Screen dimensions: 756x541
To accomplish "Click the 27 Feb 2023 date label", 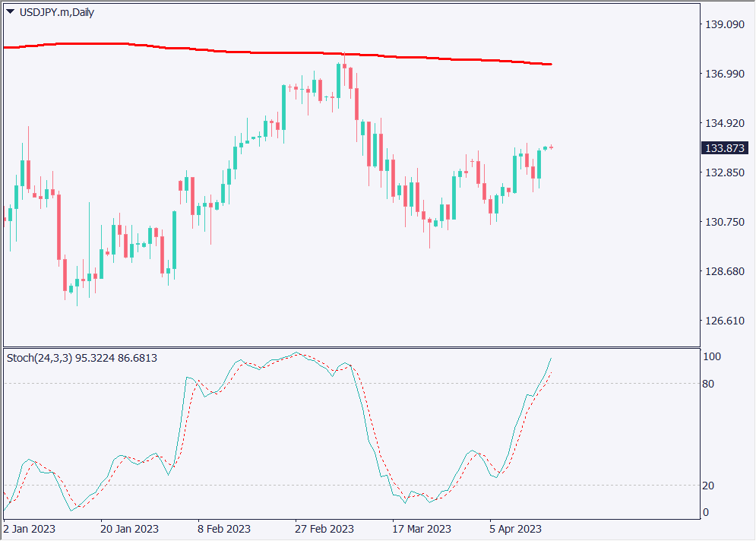I will coord(324,528).
